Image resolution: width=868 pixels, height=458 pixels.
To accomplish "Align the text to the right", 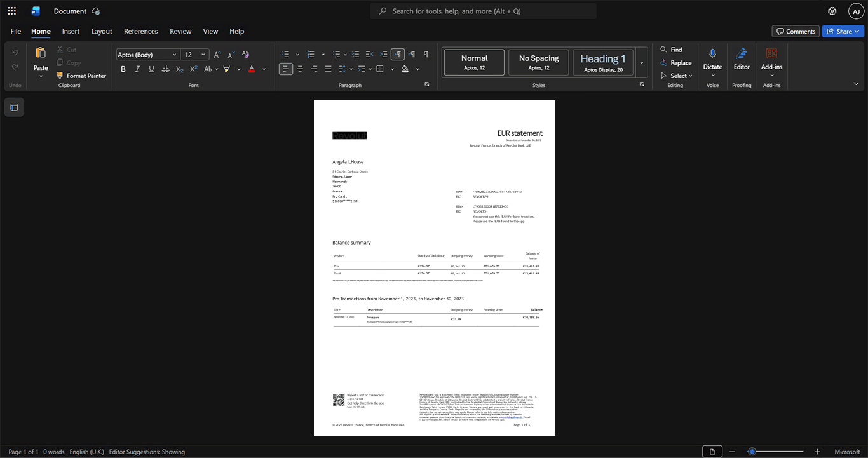I will (314, 69).
